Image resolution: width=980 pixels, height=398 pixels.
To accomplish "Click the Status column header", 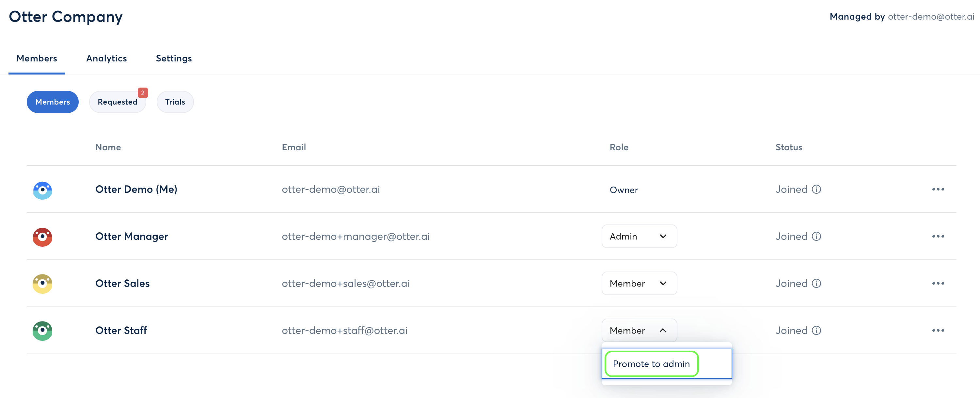I will (789, 147).
